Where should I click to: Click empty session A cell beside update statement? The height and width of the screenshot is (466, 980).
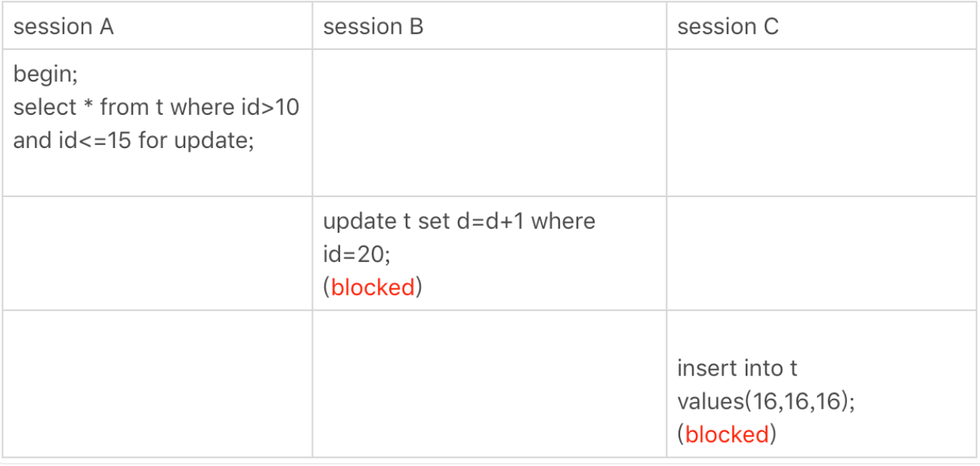(x=157, y=253)
